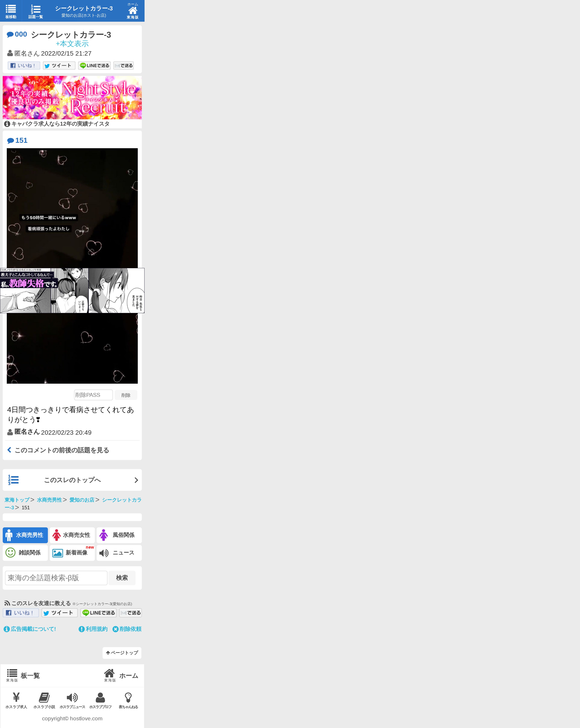Open ホスラブプロフ person icon
This screenshot has width=580, height=728.
(100, 700)
